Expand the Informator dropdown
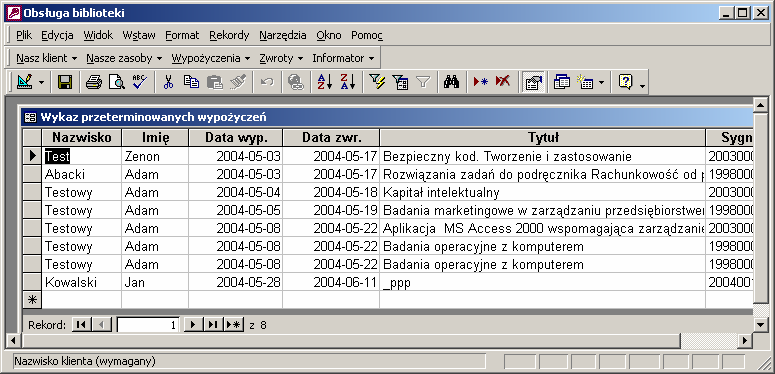This screenshot has width=775, height=374. click(x=344, y=58)
